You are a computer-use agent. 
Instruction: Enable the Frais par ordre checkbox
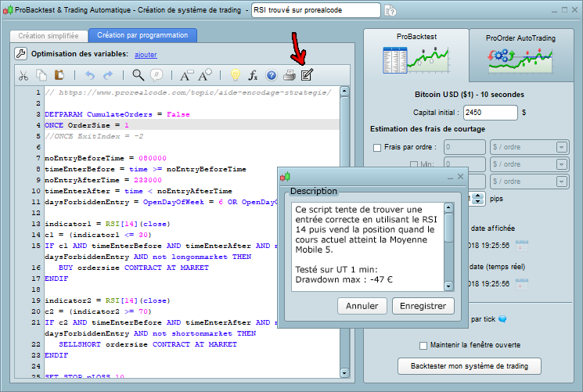coord(377,147)
